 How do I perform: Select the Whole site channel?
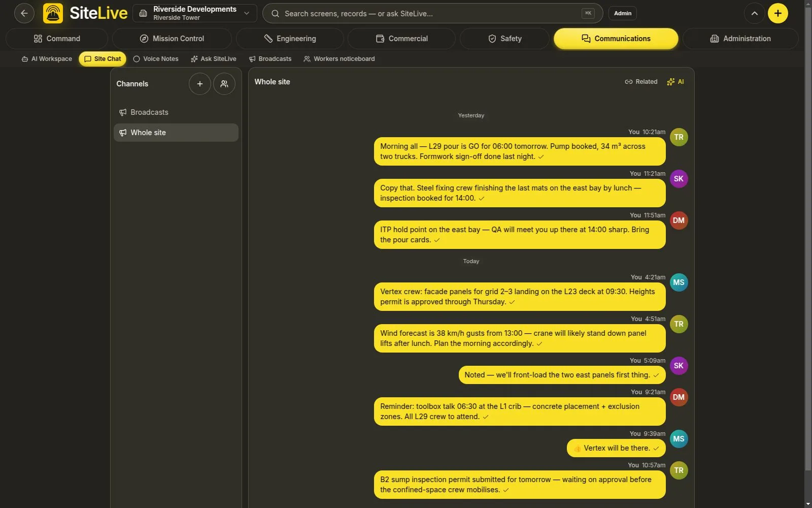[x=176, y=133]
